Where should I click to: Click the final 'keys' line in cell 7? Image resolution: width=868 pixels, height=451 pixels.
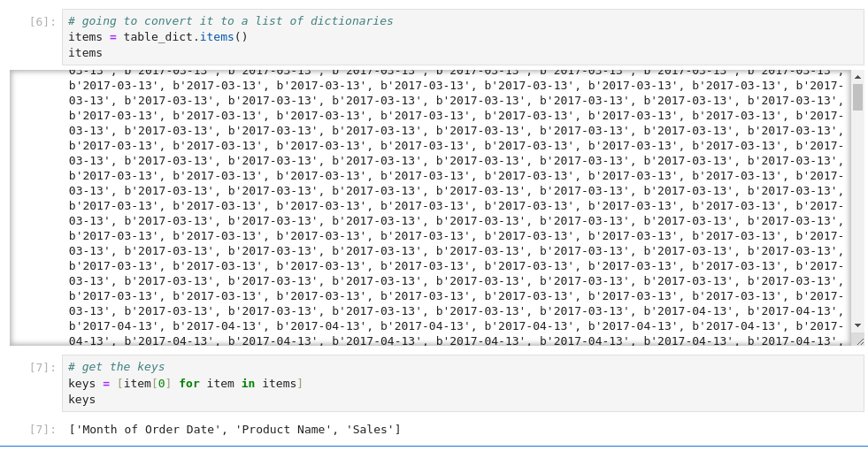[81, 399]
